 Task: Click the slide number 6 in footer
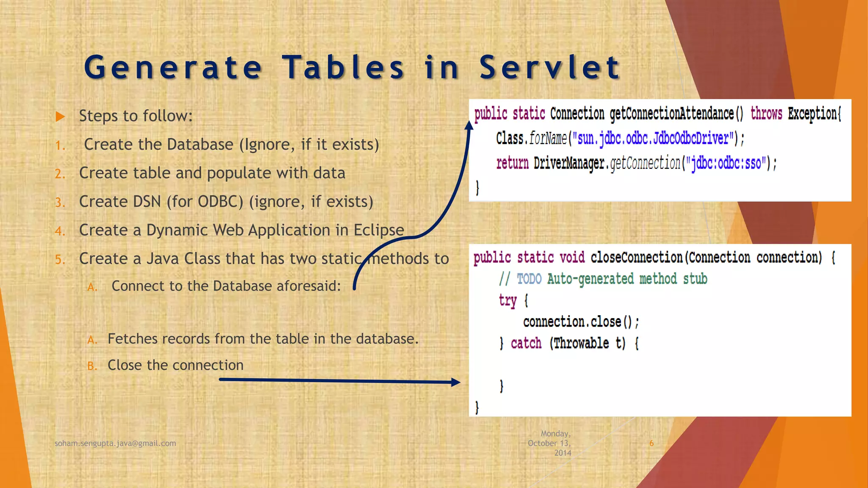(x=651, y=444)
